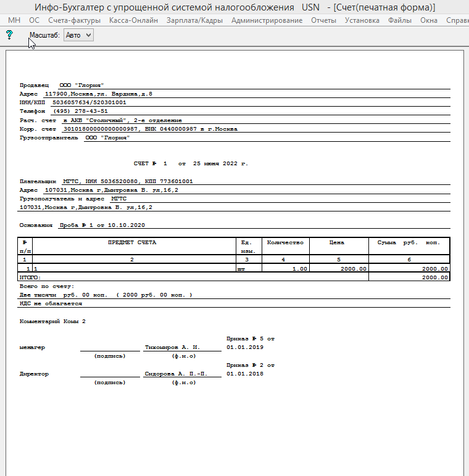This screenshot has width=469, height=476.
Task: Click the question mark help icon
Action: coord(9,35)
